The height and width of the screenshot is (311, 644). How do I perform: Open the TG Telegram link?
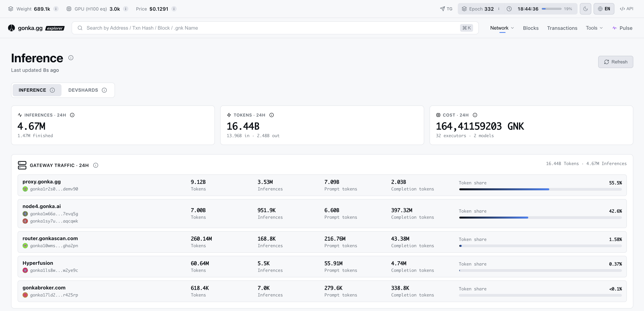[x=446, y=9]
